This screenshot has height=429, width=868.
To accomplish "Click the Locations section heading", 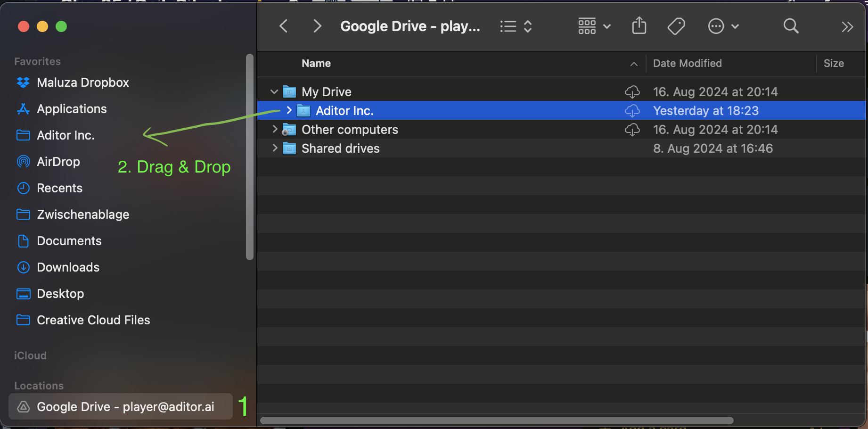I will click(39, 386).
